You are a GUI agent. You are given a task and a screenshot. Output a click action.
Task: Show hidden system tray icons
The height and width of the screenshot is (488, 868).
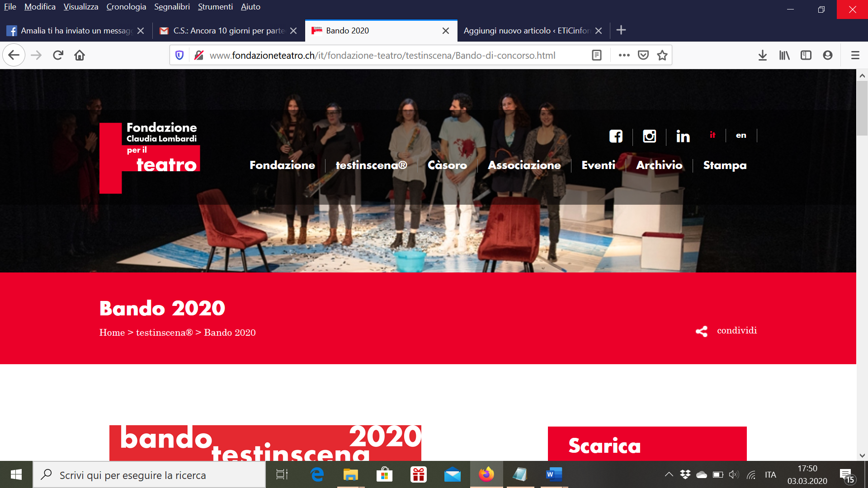tap(669, 474)
